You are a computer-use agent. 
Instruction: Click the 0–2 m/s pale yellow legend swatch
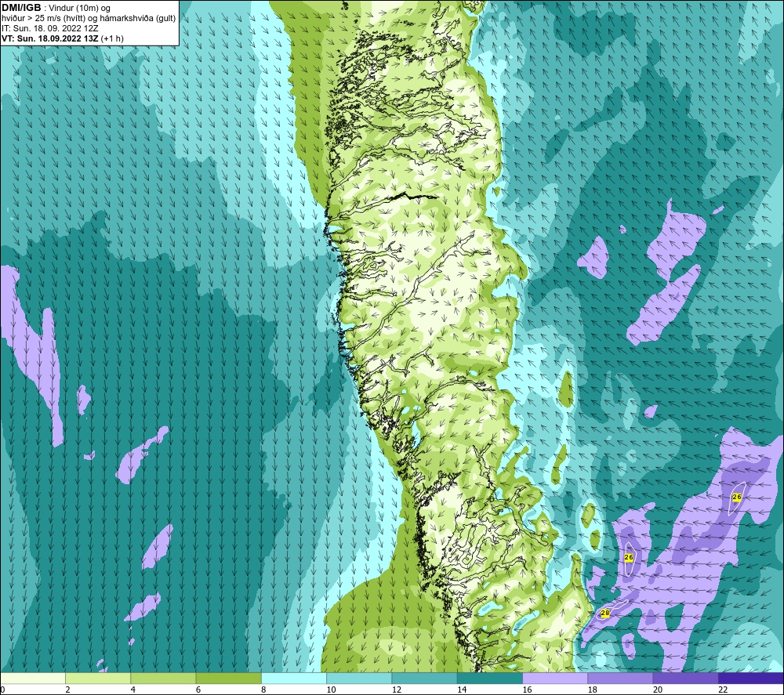tap(32, 678)
